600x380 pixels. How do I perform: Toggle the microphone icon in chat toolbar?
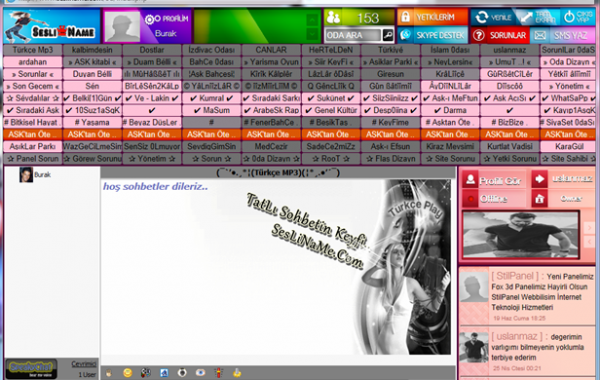[218, 372]
